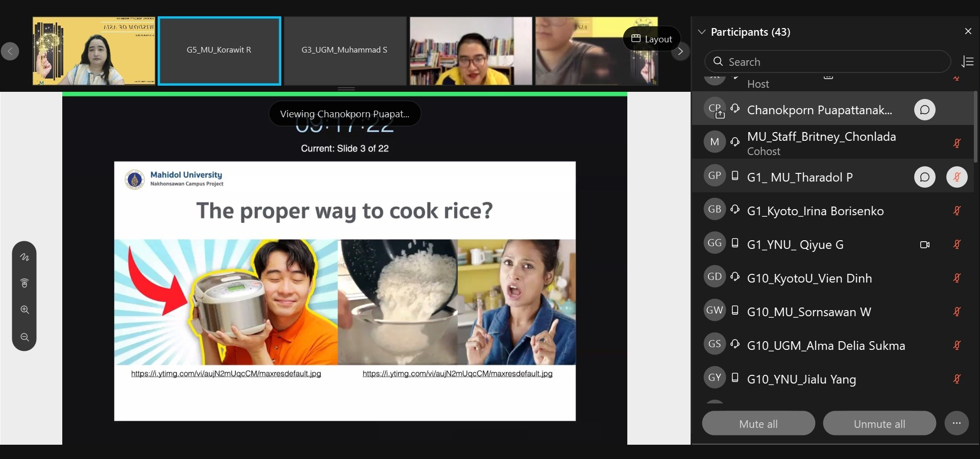Collapse the Participants panel chevron
This screenshot has width=980, height=459.
point(702,32)
